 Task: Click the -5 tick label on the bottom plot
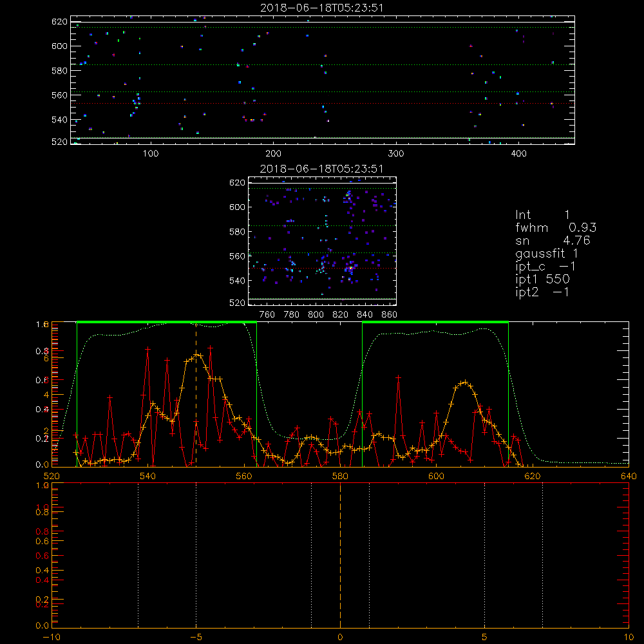tap(196, 637)
